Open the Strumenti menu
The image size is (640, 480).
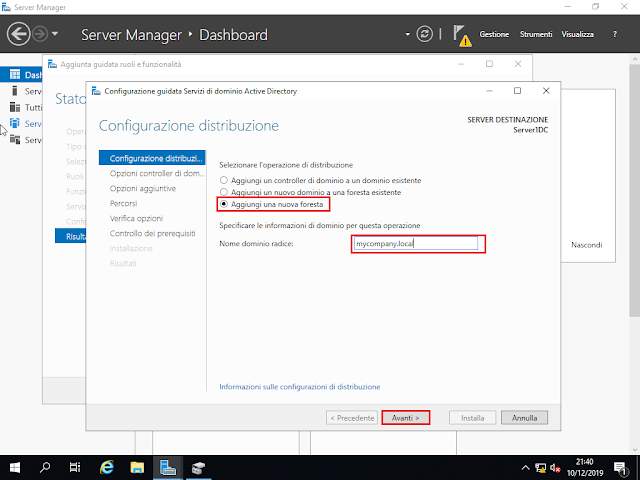(536, 34)
